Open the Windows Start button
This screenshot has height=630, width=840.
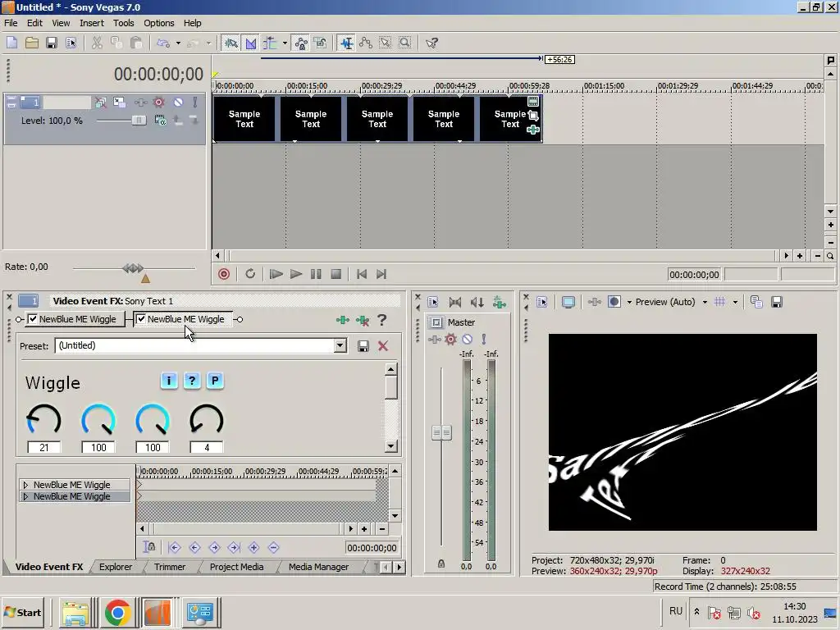(23, 612)
